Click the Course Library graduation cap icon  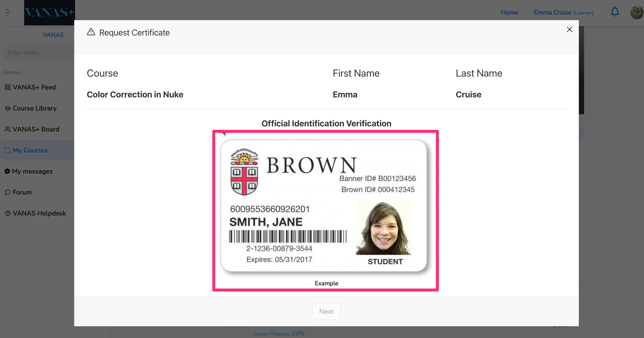8,108
